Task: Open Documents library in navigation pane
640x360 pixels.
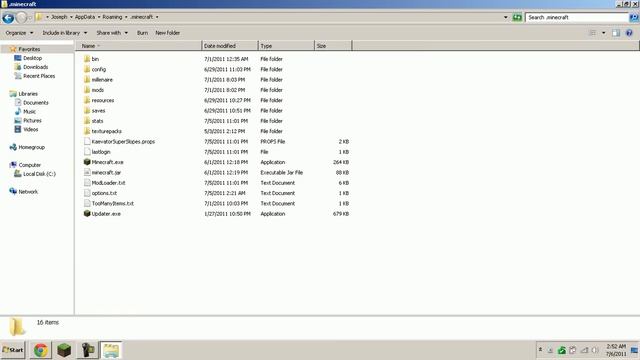Action: (x=36, y=102)
